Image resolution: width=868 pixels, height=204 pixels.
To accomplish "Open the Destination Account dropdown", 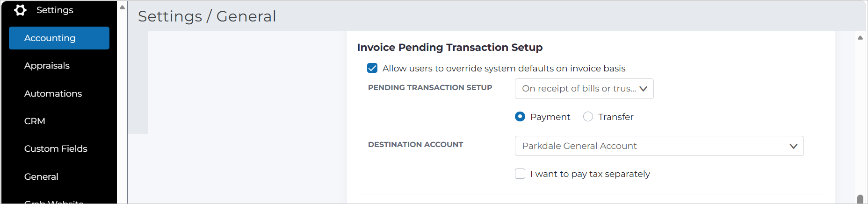I will click(x=659, y=146).
